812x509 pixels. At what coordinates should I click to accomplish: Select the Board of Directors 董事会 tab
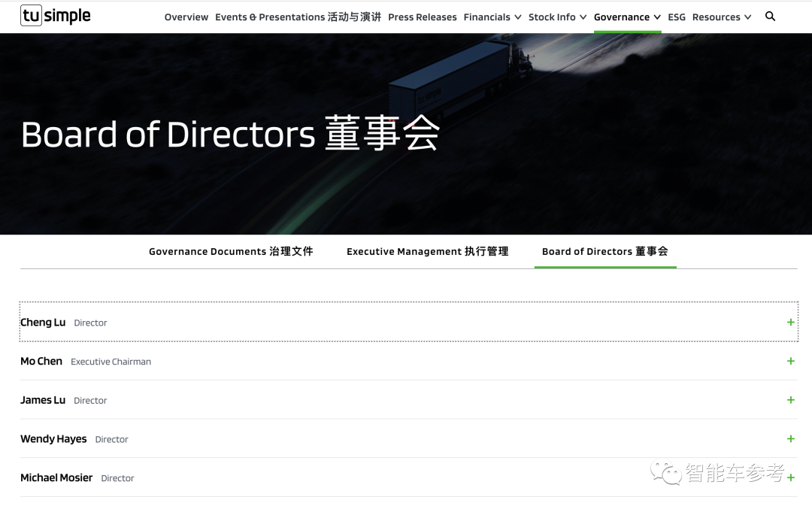click(x=605, y=251)
